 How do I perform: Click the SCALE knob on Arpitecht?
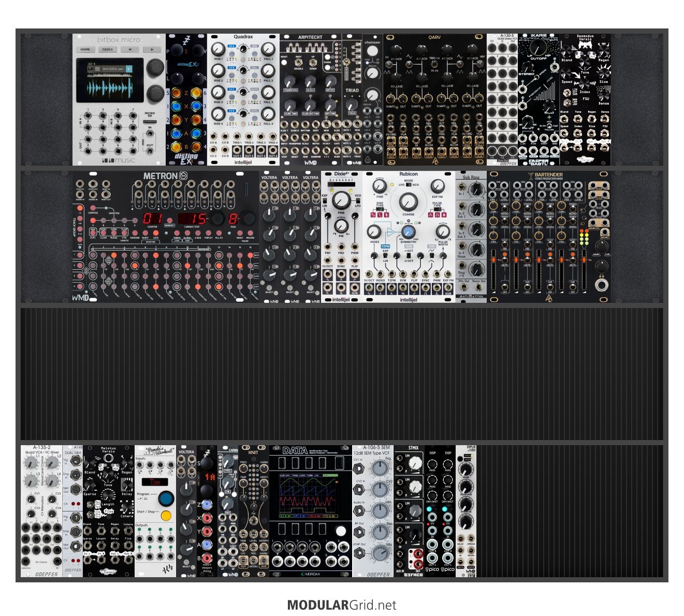pyautogui.click(x=310, y=82)
